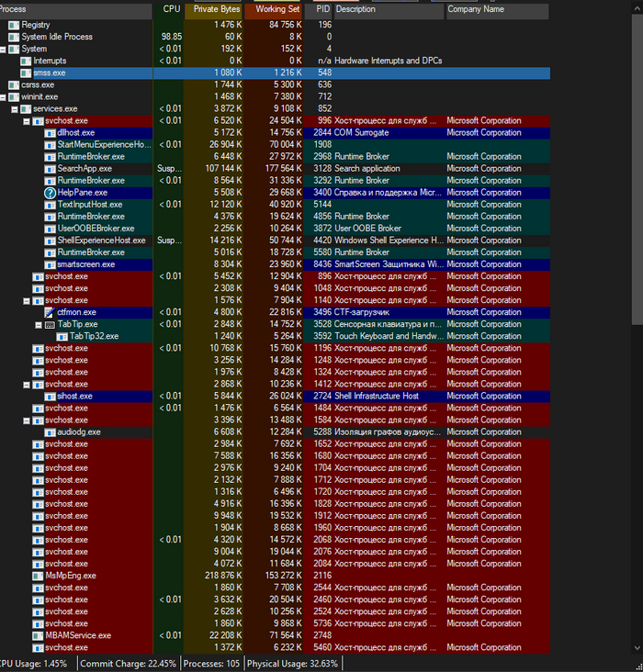Select the sihost.exe process row
The width and height of the screenshot is (643, 672).
[74, 397]
